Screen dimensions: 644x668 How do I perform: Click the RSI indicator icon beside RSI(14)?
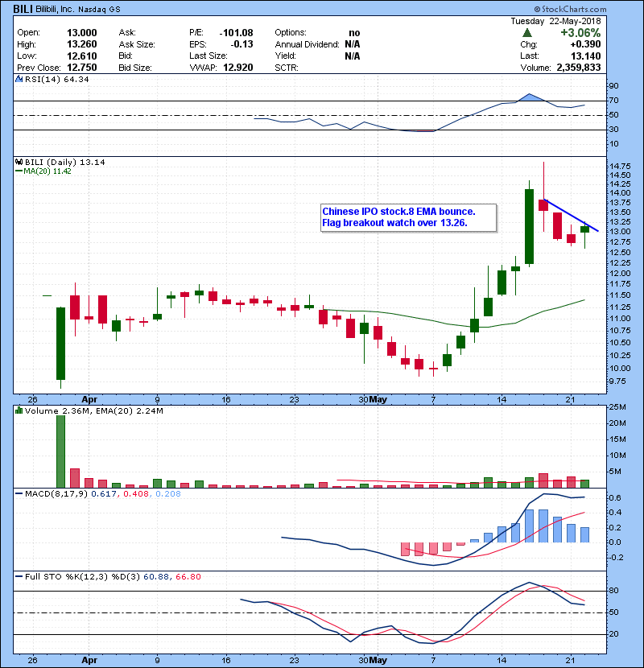[19, 79]
